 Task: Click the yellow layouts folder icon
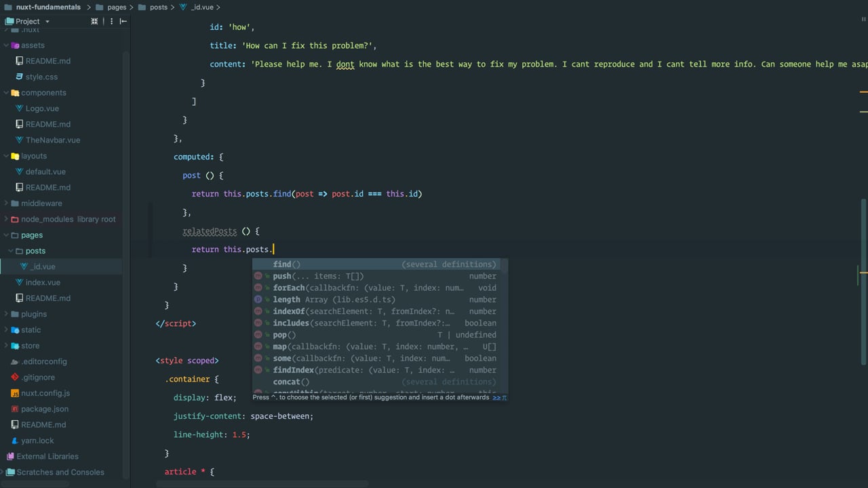pos(15,156)
